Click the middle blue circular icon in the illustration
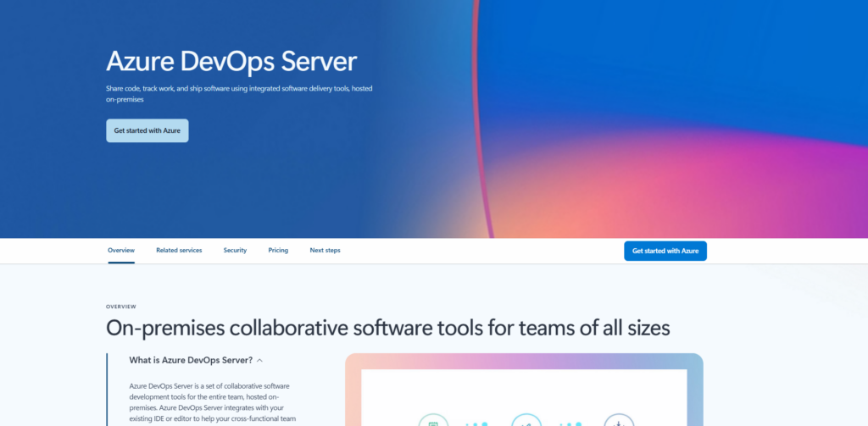The image size is (868, 426). point(526,421)
